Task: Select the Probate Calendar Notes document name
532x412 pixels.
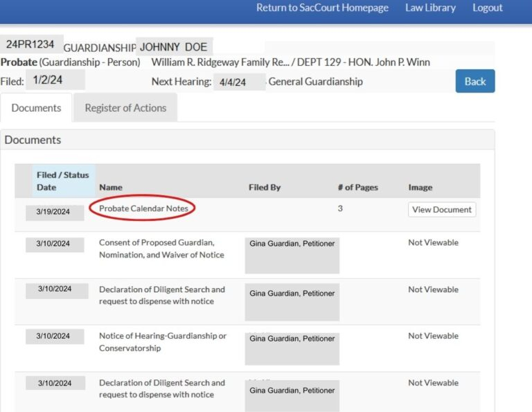Action: (143, 208)
